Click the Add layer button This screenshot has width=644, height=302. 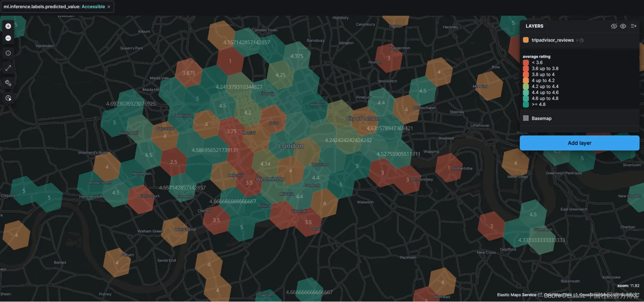pos(579,143)
